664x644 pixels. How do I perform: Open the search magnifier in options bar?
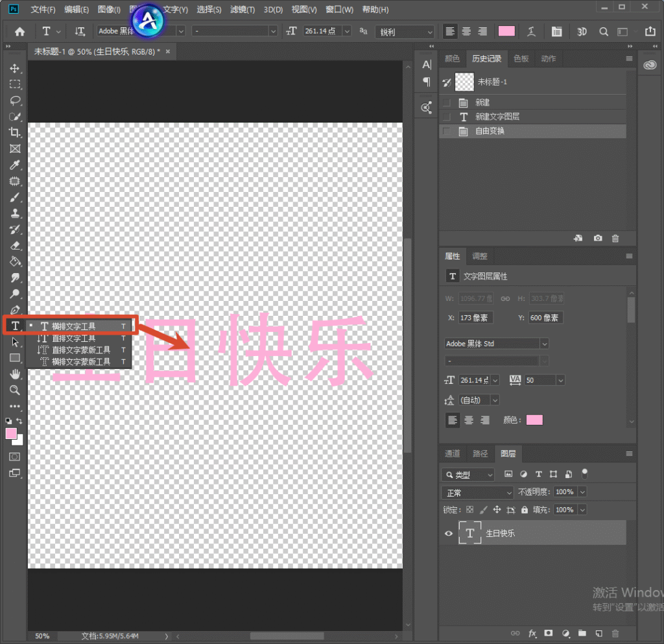click(x=604, y=31)
